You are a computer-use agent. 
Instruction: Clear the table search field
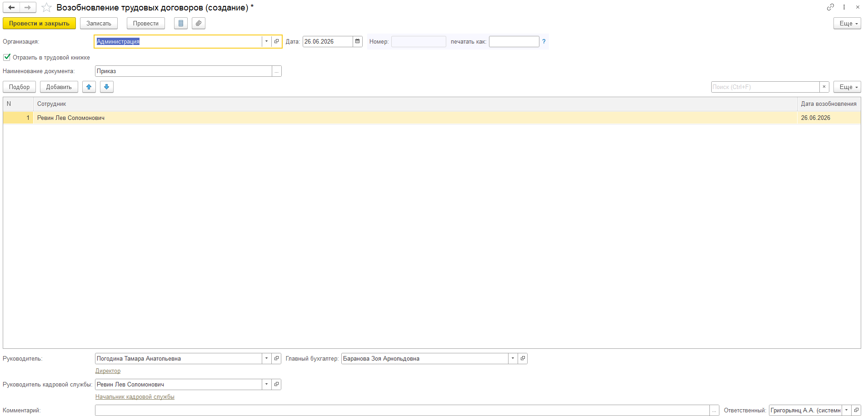[824, 87]
